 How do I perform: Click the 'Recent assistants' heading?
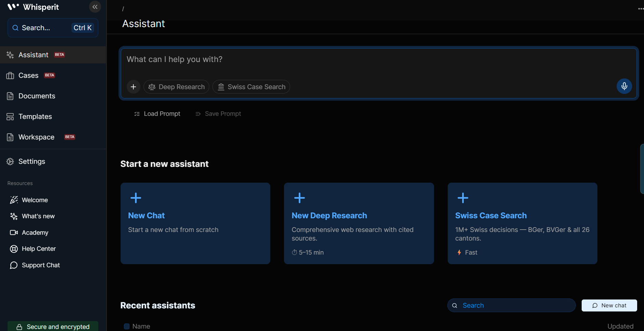point(158,306)
